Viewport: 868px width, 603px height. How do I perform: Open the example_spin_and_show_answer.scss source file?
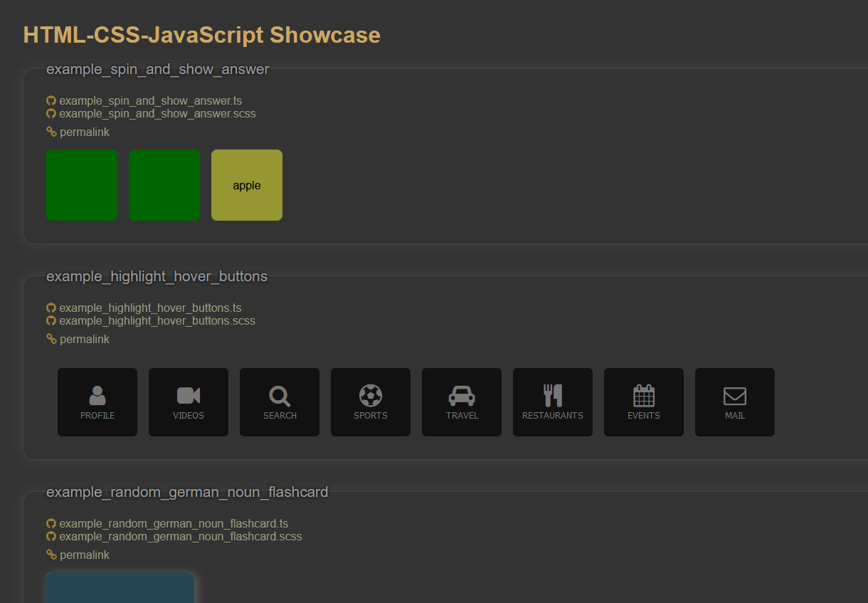coord(157,113)
